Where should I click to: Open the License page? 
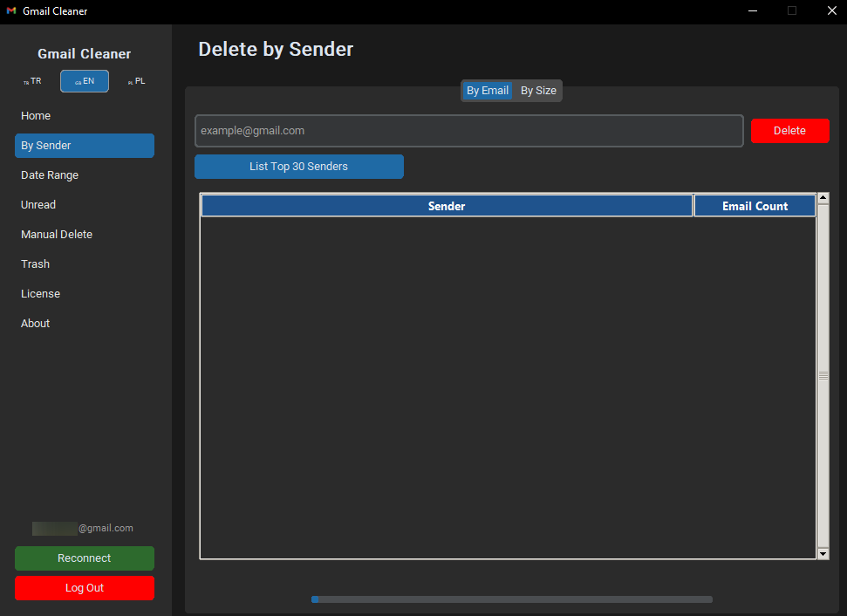(85, 294)
